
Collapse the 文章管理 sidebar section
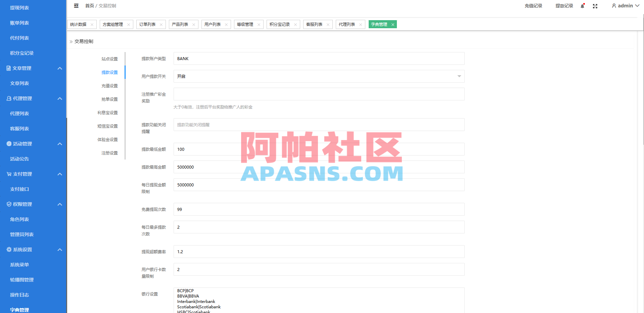[x=60, y=68]
